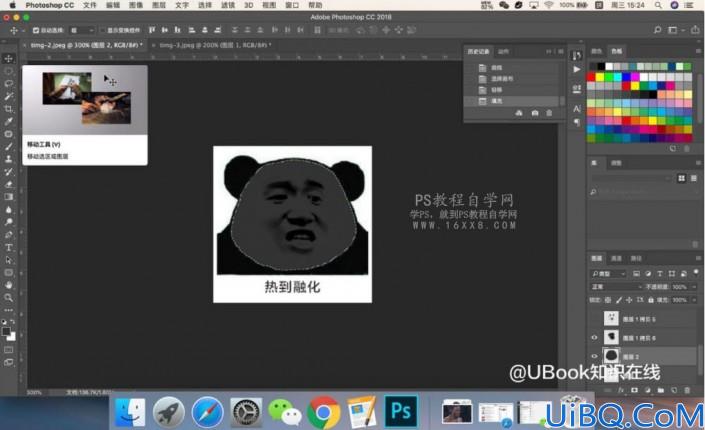Switch to the Channels tab in Layers panel
The image size is (705, 430).
click(616, 258)
